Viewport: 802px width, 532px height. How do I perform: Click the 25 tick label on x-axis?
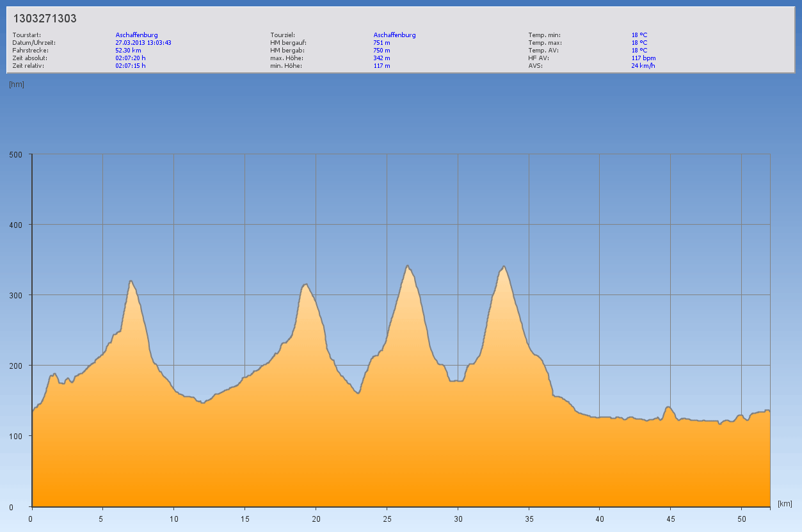[x=387, y=518]
